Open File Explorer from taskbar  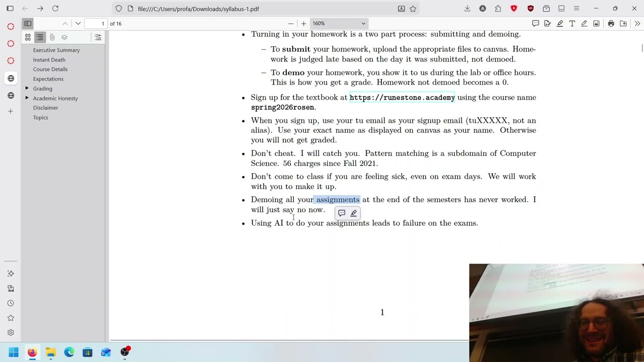(50, 352)
